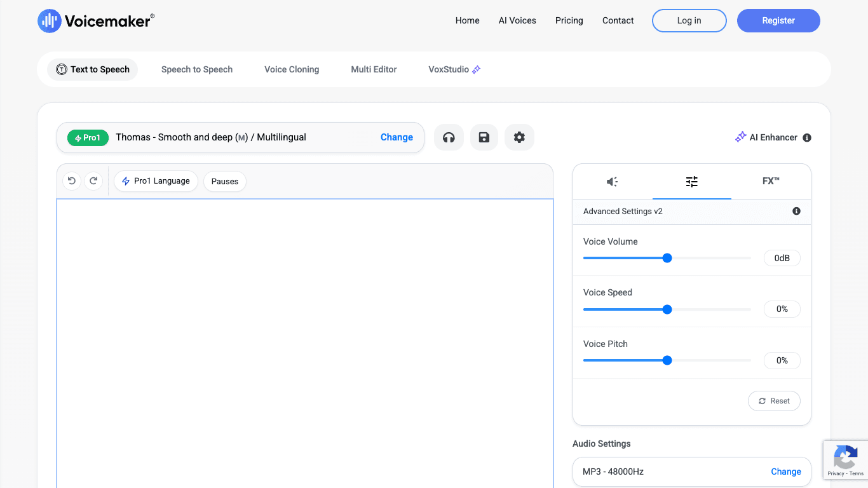Click the Voice Pitch 0% value box

782,360
